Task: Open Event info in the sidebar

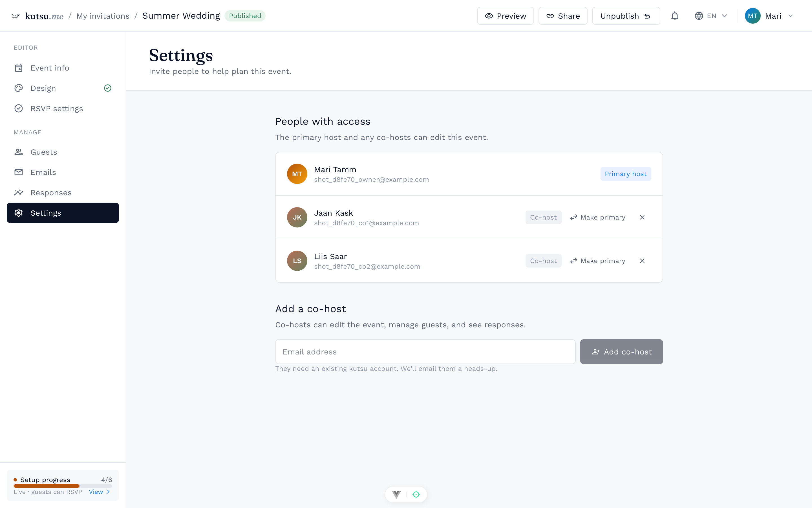Action: click(x=63, y=68)
